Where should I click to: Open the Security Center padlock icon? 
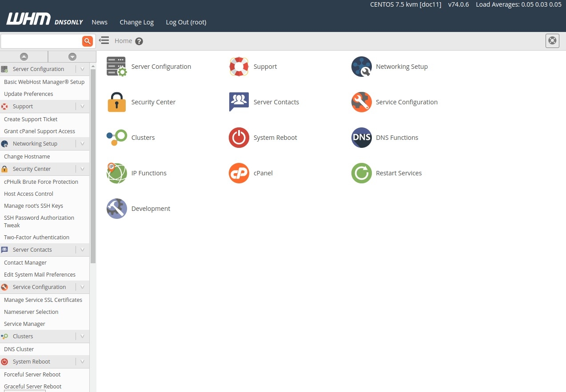tap(117, 102)
